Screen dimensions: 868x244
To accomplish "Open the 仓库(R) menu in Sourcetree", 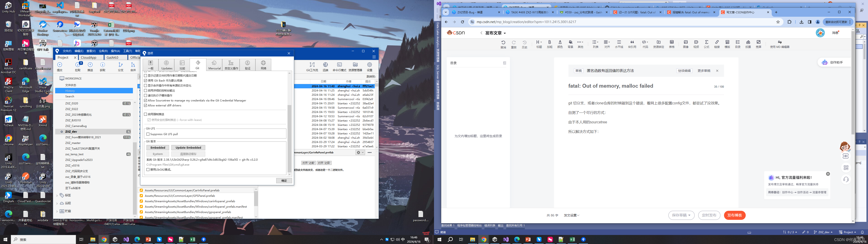I will [103, 51].
